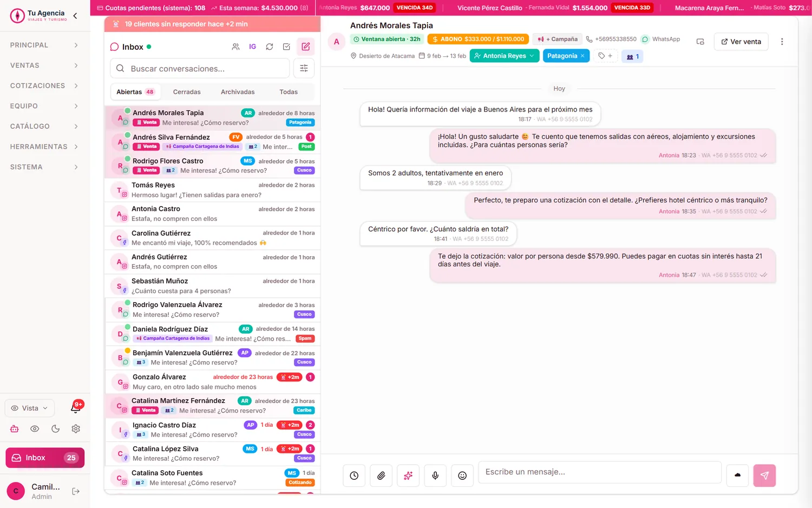Click the Ver venta button
Screen dimensions: 812x508
click(741, 42)
